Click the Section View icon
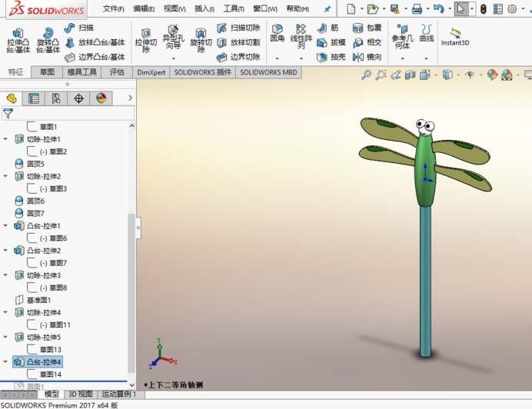The height and width of the screenshot is (409, 532). pos(411,75)
